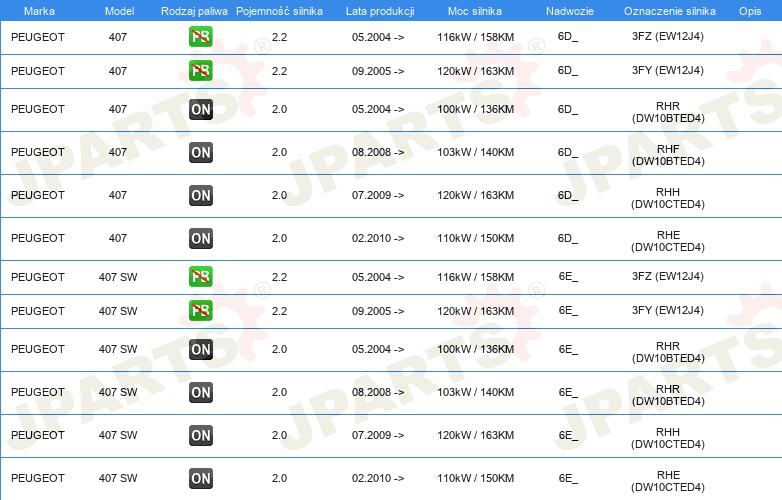Select the Nadwozie column header
This screenshot has width=782, height=500.
point(570,11)
